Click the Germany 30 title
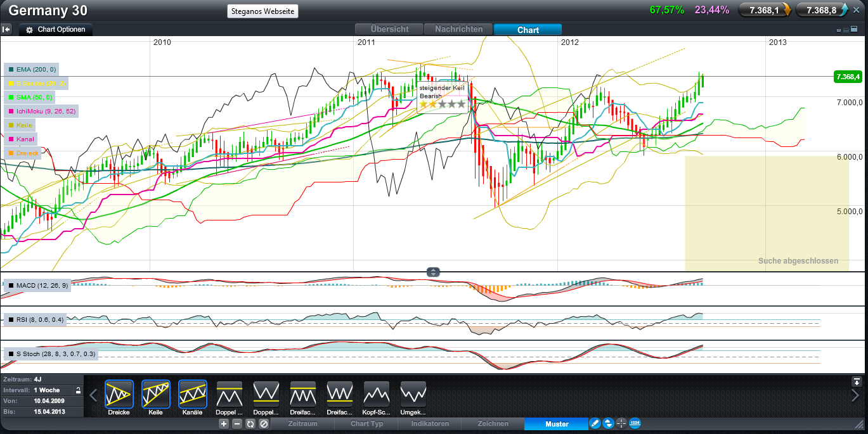This screenshot has height=434, width=868. 48,11
